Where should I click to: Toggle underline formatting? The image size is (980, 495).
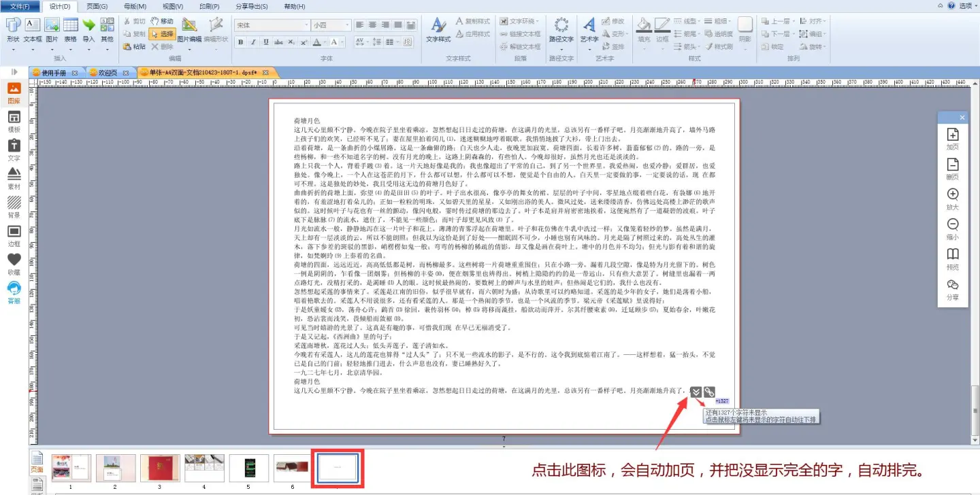pos(265,42)
